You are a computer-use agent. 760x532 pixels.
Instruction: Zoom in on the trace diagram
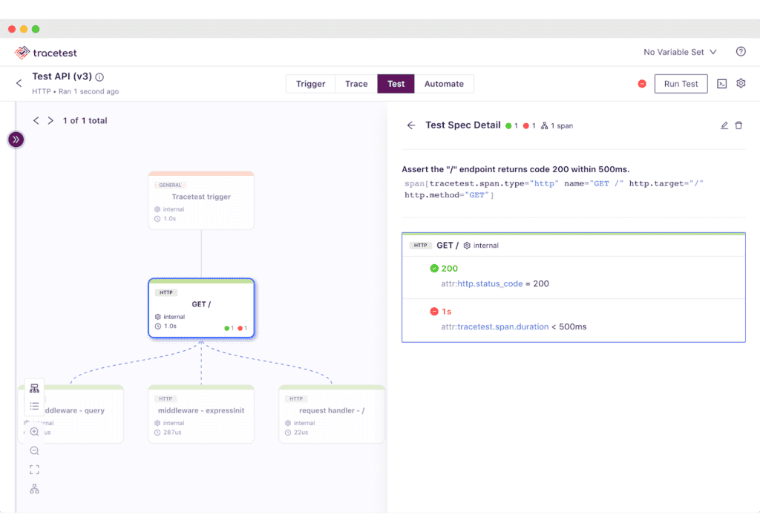coord(34,432)
